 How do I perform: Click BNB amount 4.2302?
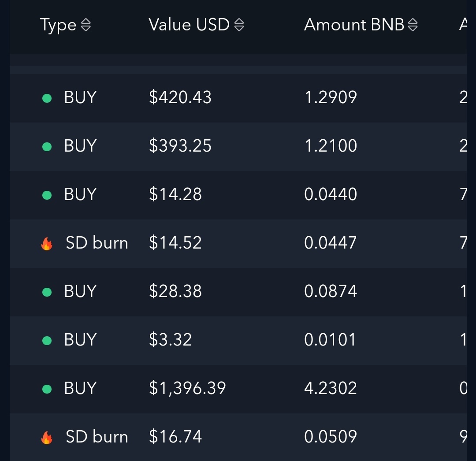[331, 388]
